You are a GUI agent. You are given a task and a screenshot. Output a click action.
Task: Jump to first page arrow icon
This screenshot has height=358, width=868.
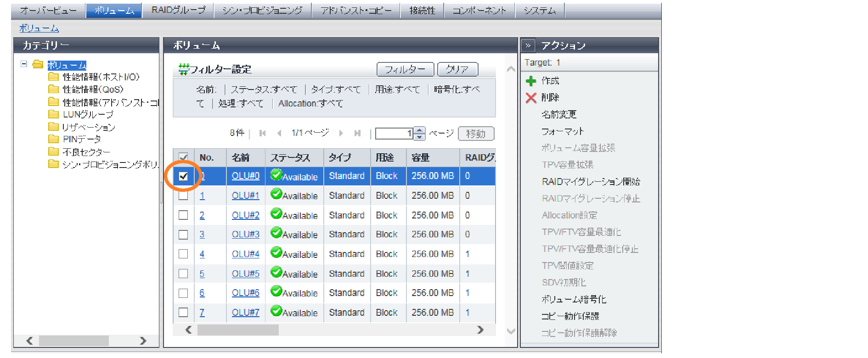pos(263,133)
